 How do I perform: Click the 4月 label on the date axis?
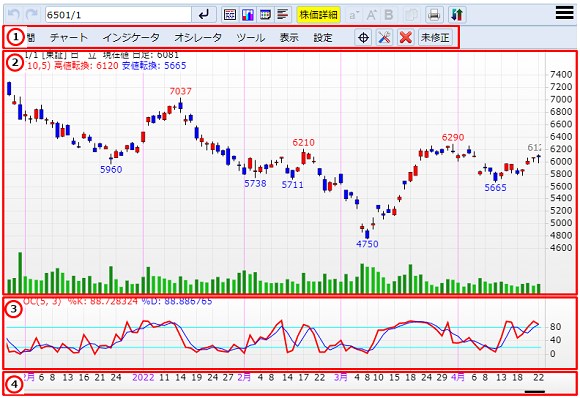458,377
